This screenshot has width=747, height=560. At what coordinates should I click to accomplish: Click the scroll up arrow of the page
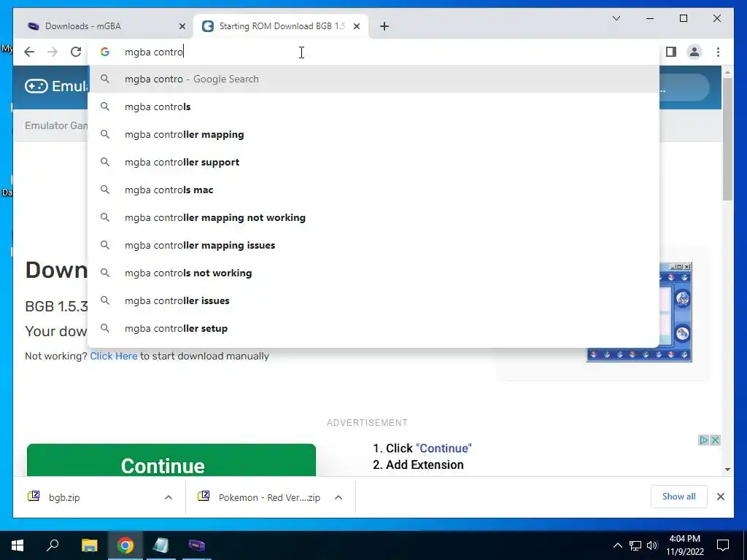coord(727,72)
